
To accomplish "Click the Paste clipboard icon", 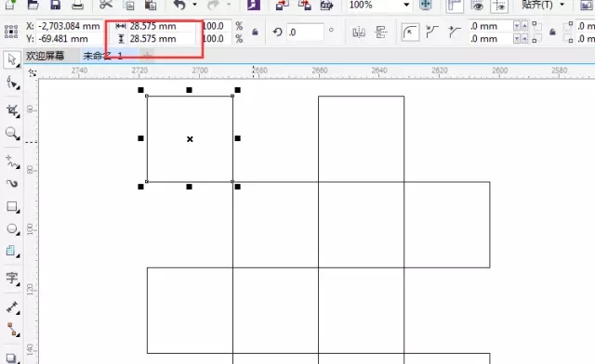I will coord(151,5).
